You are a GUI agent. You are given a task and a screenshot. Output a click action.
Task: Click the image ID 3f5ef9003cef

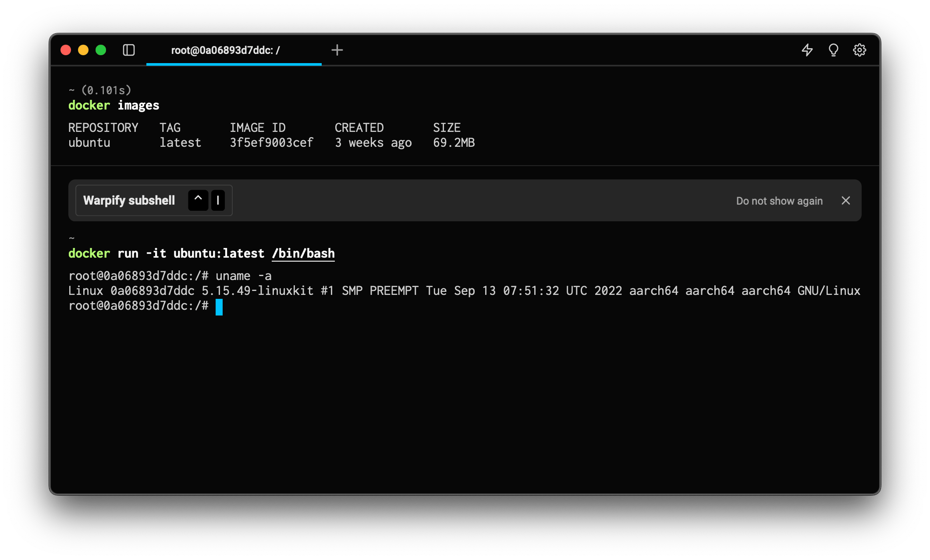click(271, 142)
